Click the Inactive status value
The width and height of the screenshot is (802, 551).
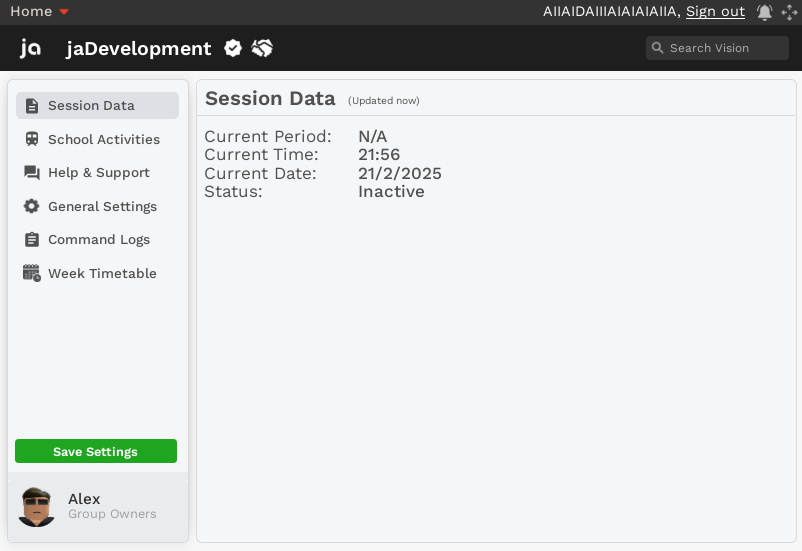coord(391,191)
